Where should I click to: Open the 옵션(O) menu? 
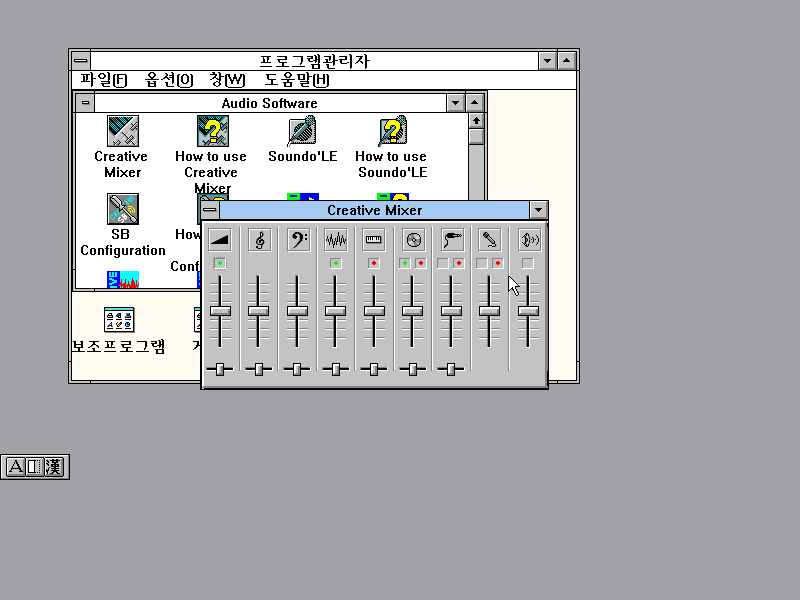[169, 80]
